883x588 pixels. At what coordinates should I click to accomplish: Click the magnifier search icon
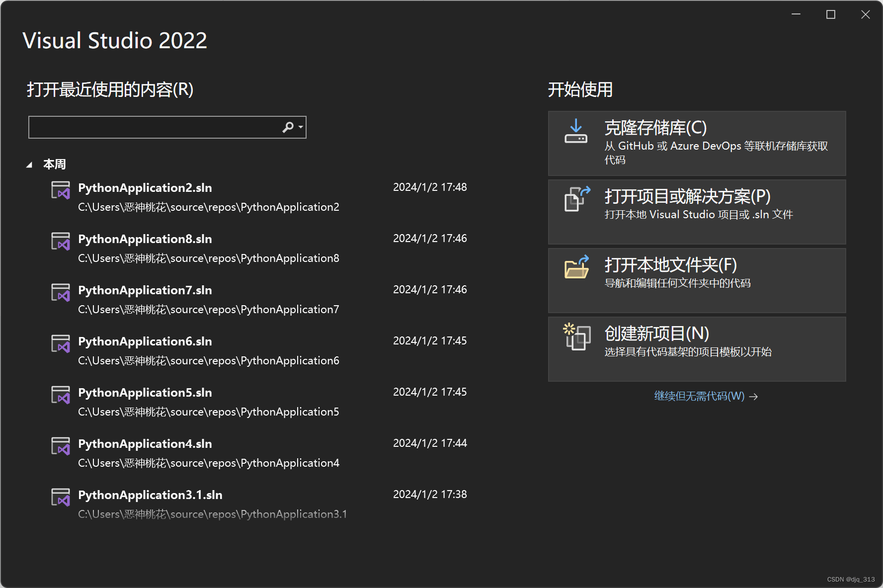point(288,127)
